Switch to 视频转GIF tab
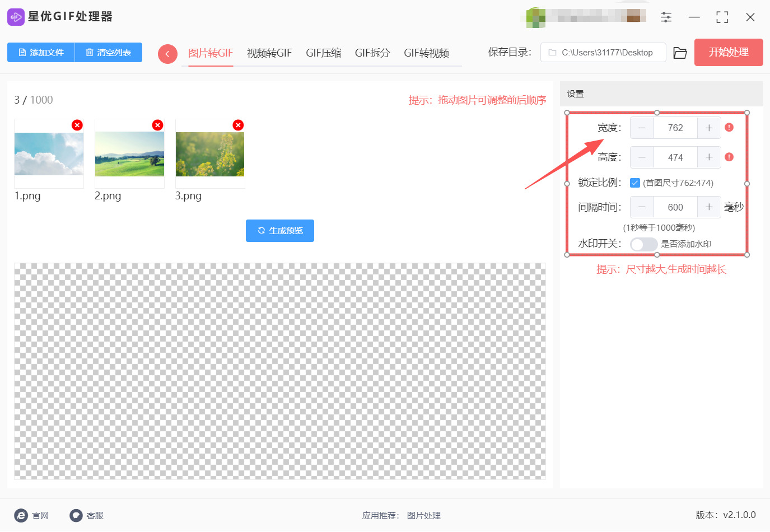The image size is (770, 532). [269, 53]
